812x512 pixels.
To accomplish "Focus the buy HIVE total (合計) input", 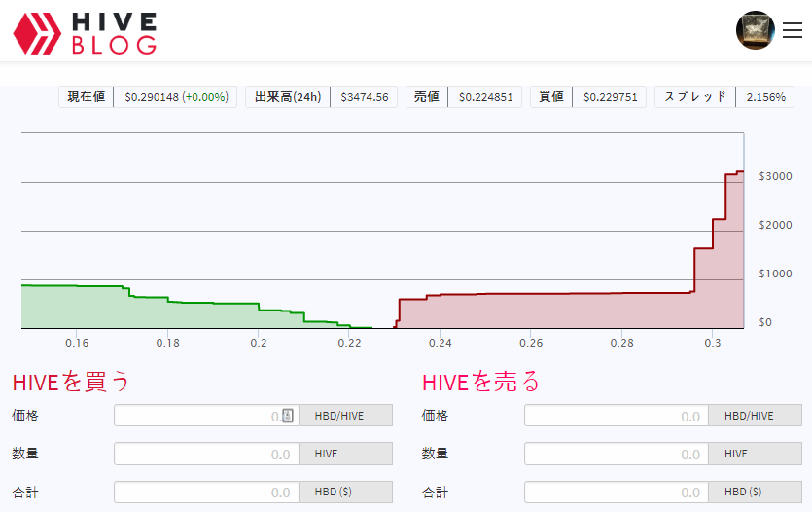I will coord(206,492).
